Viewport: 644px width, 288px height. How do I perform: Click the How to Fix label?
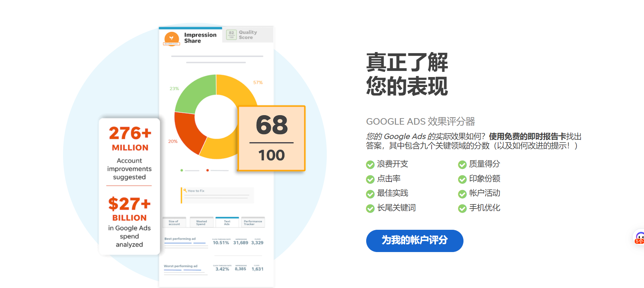point(196,191)
